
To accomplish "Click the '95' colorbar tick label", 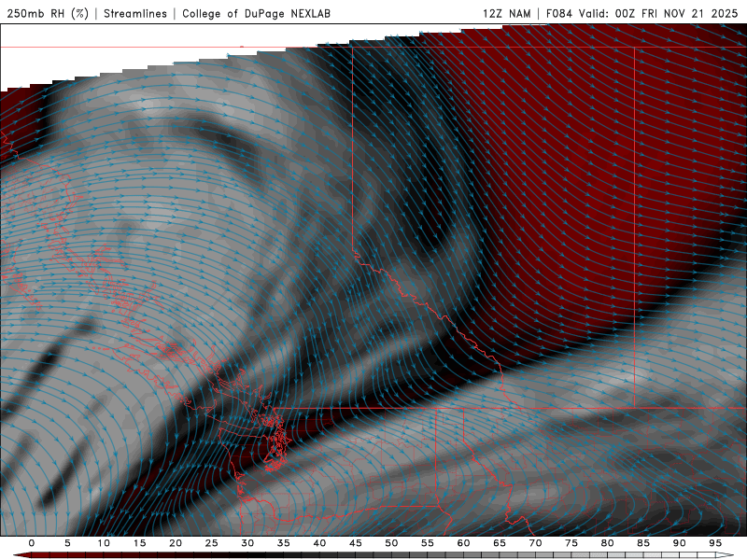I will pos(715,543).
